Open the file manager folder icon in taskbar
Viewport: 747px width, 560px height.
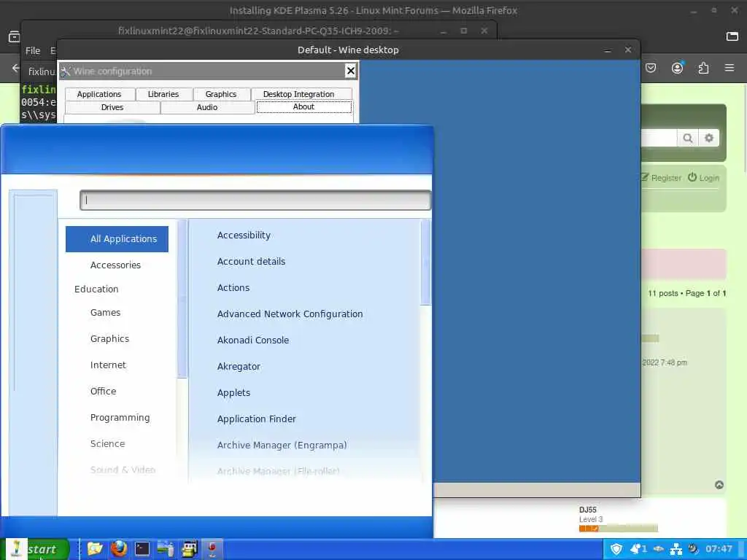(x=95, y=549)
